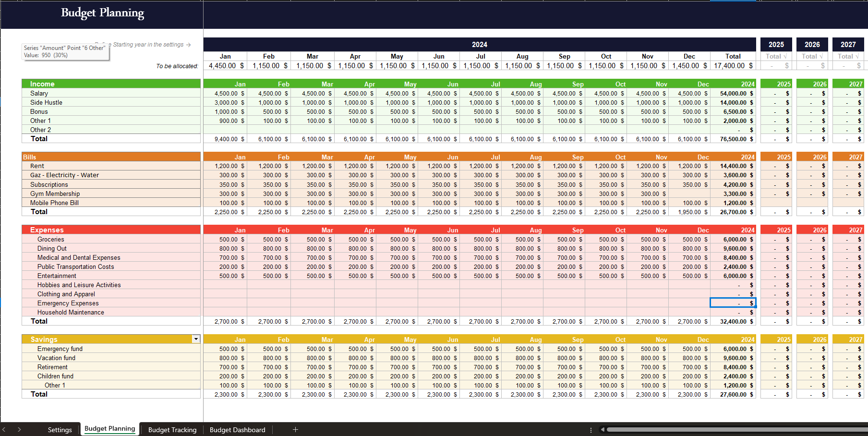Open the Budget Dashboard tab

pyautogui.click(x=237, y=429)
